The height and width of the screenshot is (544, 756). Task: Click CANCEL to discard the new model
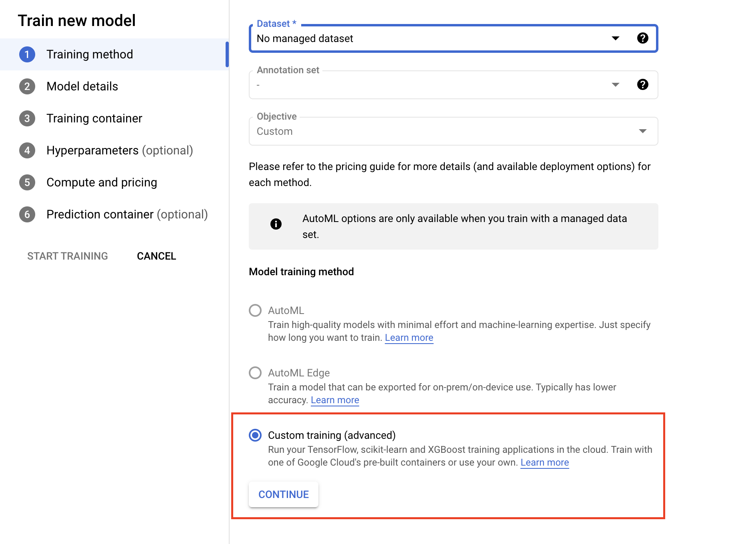point(156,256)
